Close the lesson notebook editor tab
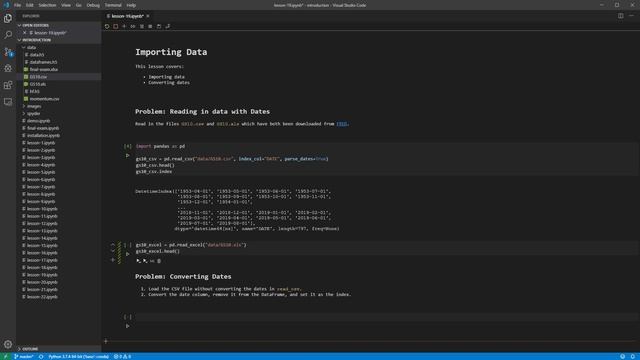This screenshot has width=640, height=360. coord(148,16)
